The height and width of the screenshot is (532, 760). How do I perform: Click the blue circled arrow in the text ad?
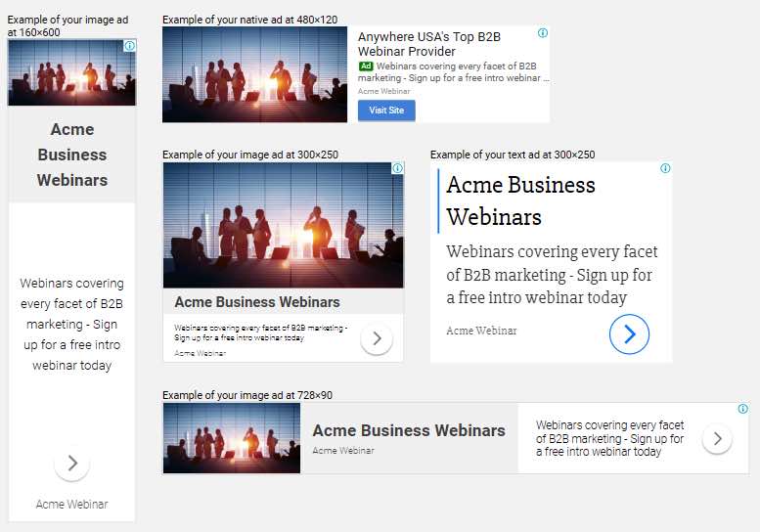point(629,334)
